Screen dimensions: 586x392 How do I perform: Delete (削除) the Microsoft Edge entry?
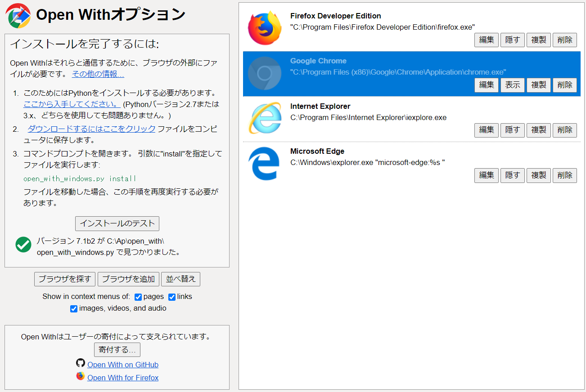pos(565,175)
